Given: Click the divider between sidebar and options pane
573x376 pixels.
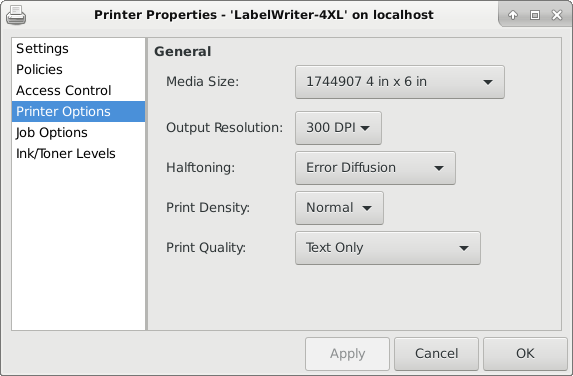Looking at the screenshot, I should [x=147, y=184].
